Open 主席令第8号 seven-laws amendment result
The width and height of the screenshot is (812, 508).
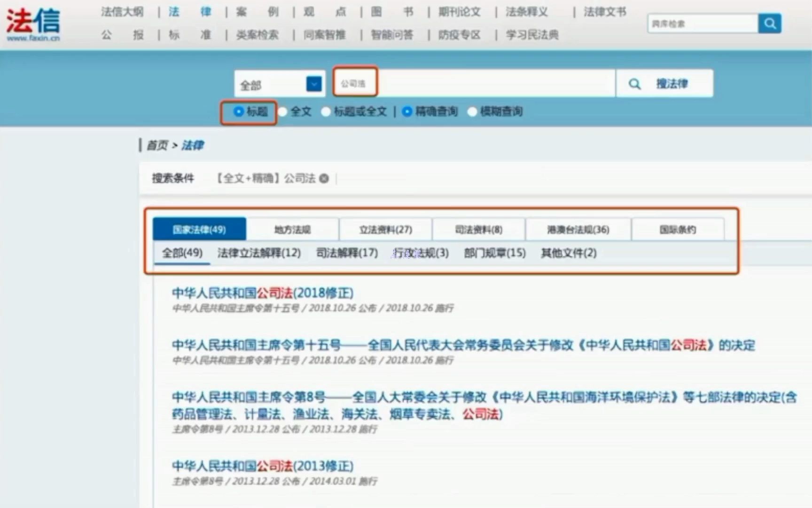pos(484,405)
